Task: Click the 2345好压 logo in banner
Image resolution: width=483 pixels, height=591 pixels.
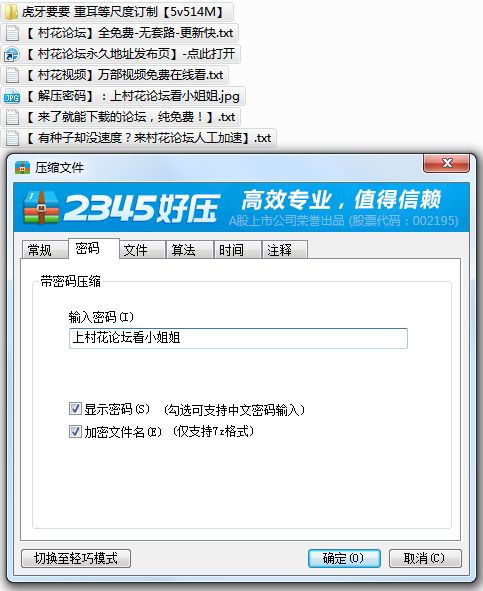Action: 121,208
